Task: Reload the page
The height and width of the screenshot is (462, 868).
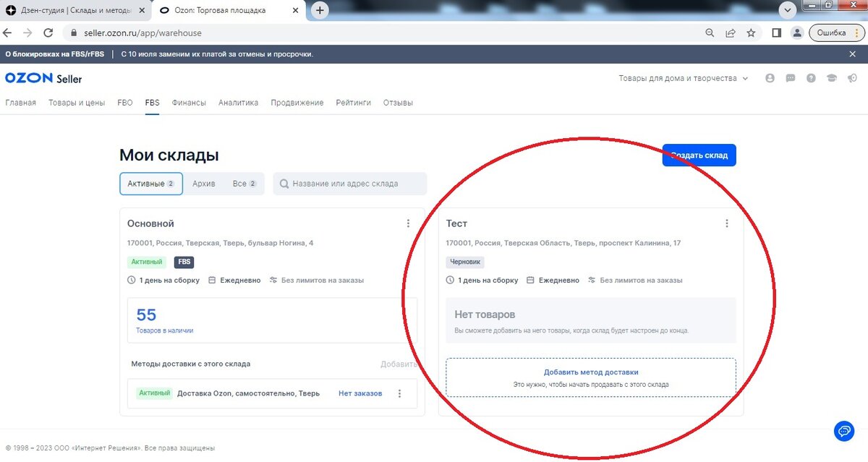Action: coord(48,33)
